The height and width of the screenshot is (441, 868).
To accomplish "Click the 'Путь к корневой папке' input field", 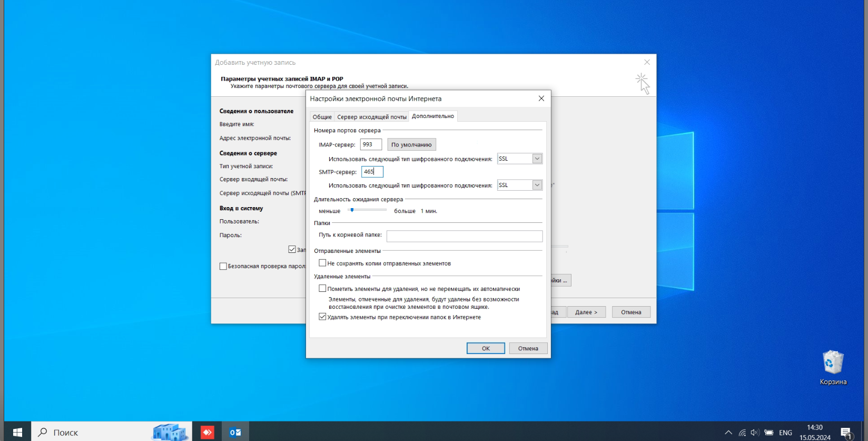I will 465,236.
